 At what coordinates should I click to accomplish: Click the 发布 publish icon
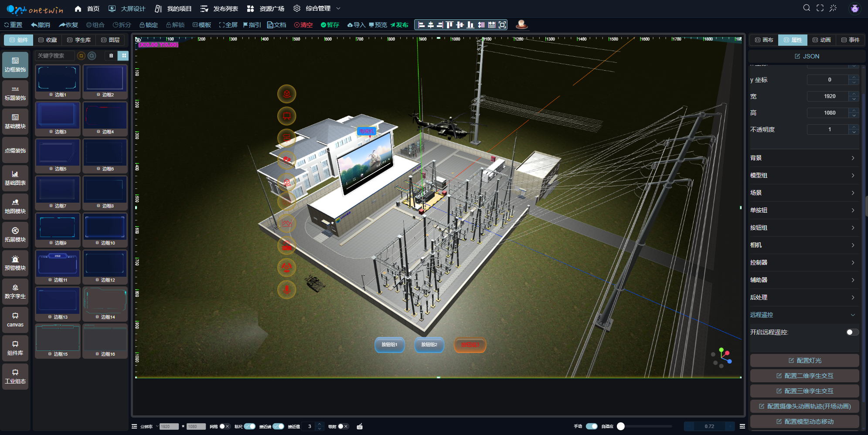pyautogui.click(x=393, y=25)
